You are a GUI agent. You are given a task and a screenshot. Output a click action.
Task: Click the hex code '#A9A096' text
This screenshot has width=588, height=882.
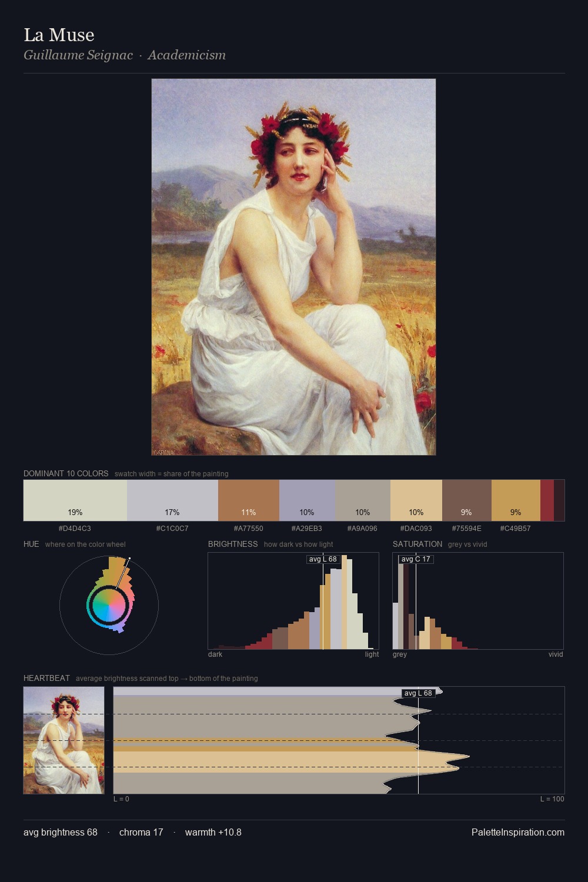click(362, 528)
